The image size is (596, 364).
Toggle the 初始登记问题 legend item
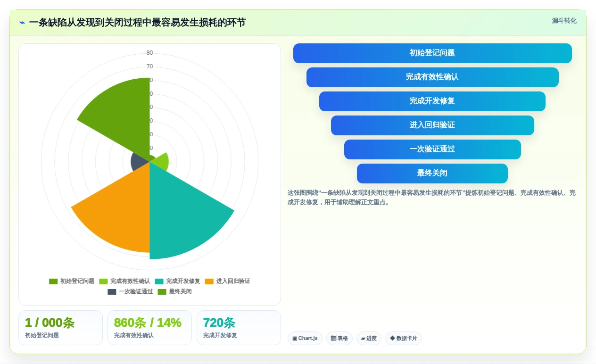point(72,281)
